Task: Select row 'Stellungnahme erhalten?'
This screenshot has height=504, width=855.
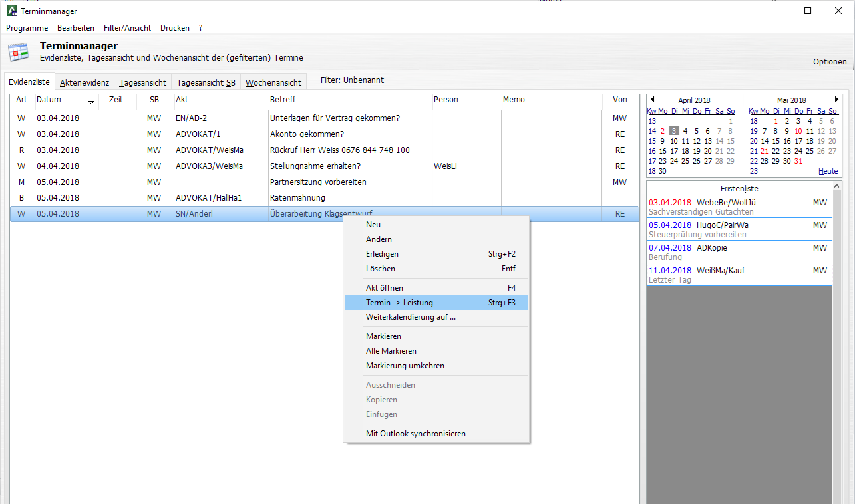Action: (325, 166)
